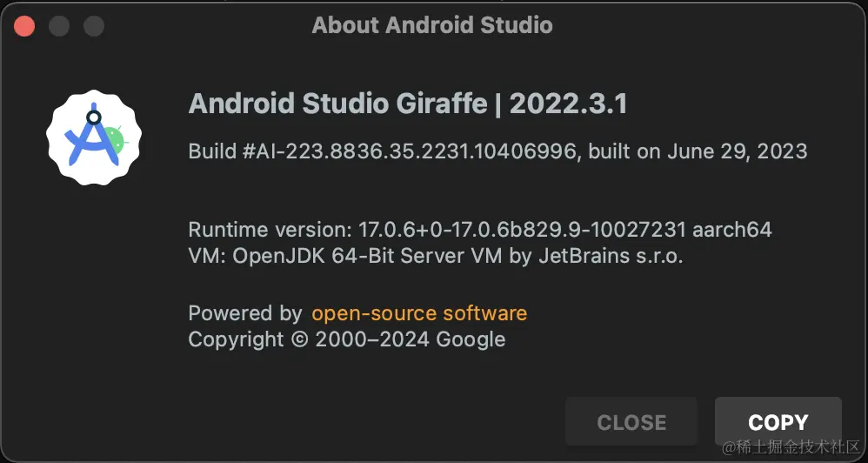Click the Build #AI-223.8836.35.2231.10406996 text
Image resolution: width=868 pixels, height=463 pixels.
(x=383, y=151)
